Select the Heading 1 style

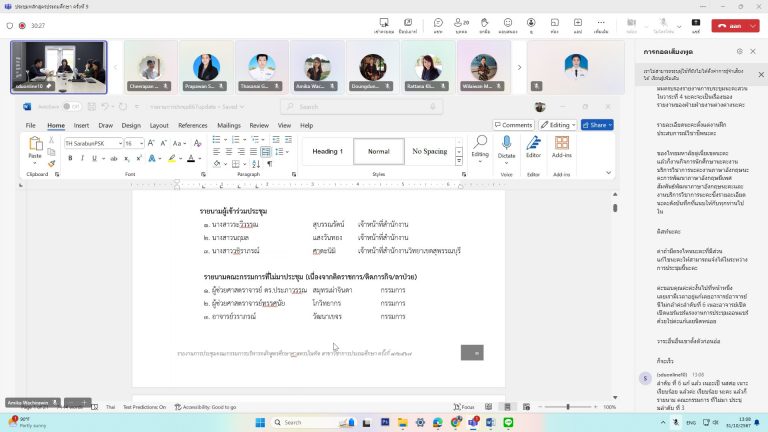tap(327, 151)
